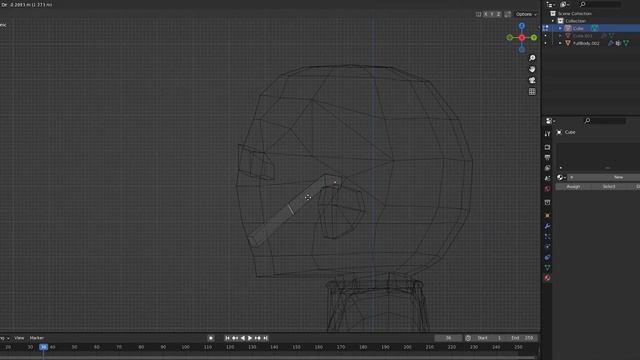Toggle the preview range clock icon in timeline
This screenshot has width=640, height=360.
point(468,338)
